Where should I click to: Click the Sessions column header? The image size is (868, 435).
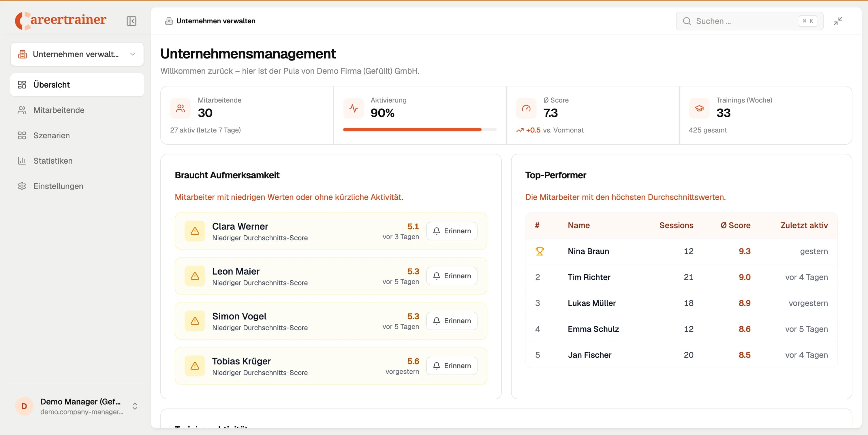click(x=676, y=225)
